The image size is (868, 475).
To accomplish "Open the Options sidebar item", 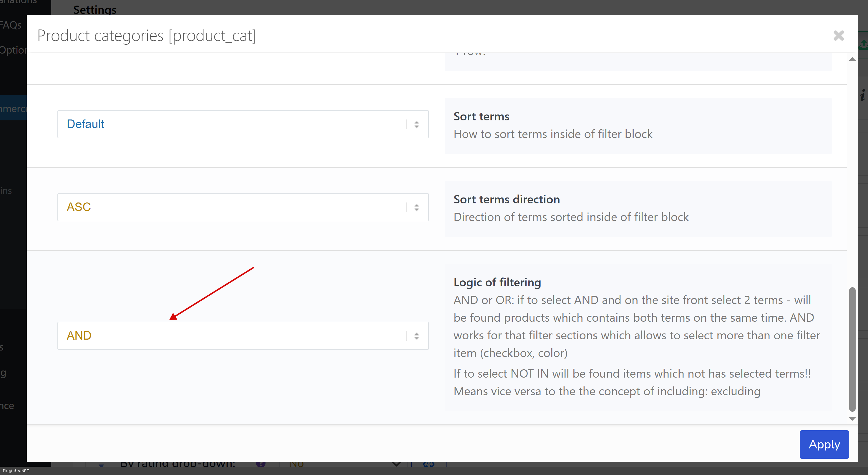I will [x=13, y=50].
